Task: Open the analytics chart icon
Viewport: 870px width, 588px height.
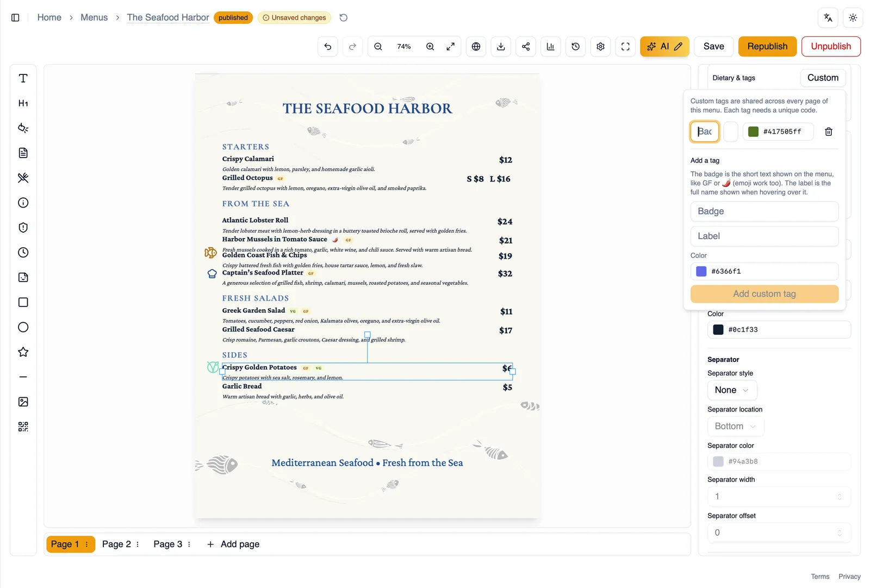Action: pyautogui.click(x=551, y=47)
